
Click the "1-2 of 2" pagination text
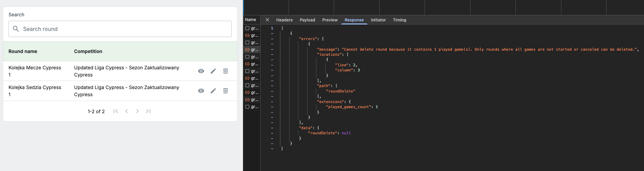coord(96,112)
